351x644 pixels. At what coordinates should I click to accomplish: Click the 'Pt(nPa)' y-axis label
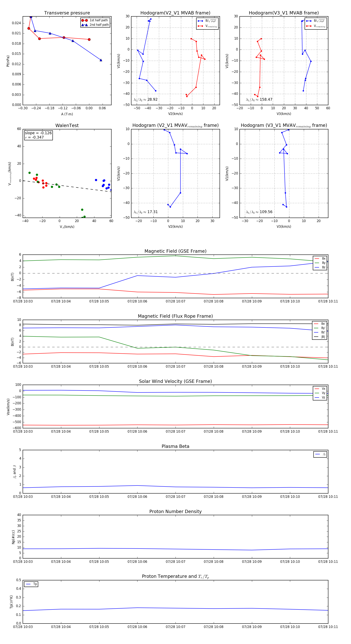(x=8, y=61)
